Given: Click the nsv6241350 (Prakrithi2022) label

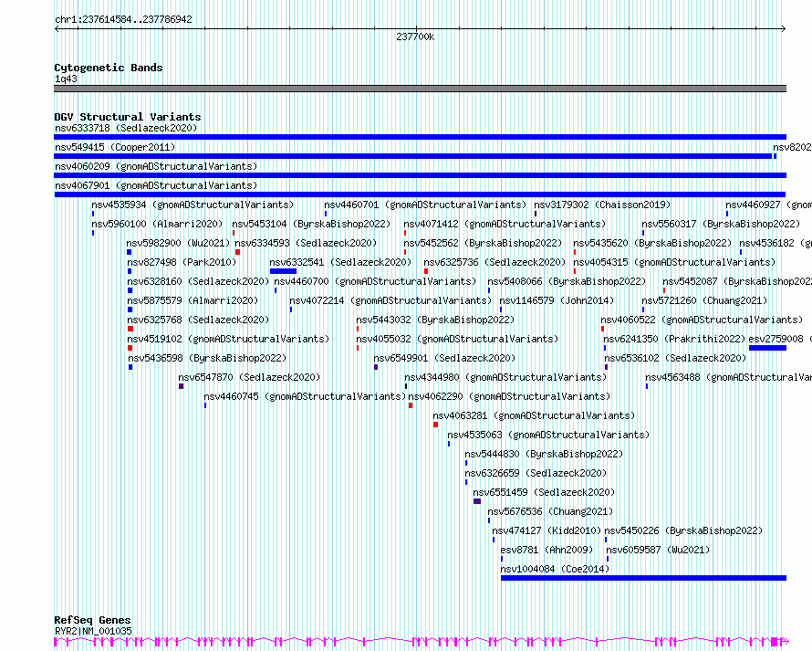Looking at the screenshot, I should (674, 339).
